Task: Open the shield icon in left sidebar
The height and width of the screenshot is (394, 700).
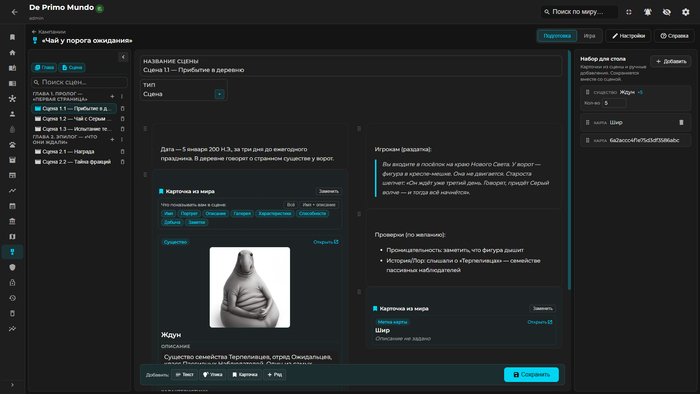Action: 12,267
